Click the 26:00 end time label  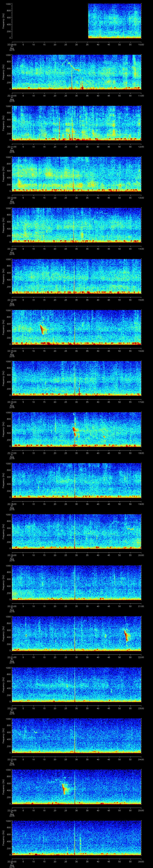141,861
